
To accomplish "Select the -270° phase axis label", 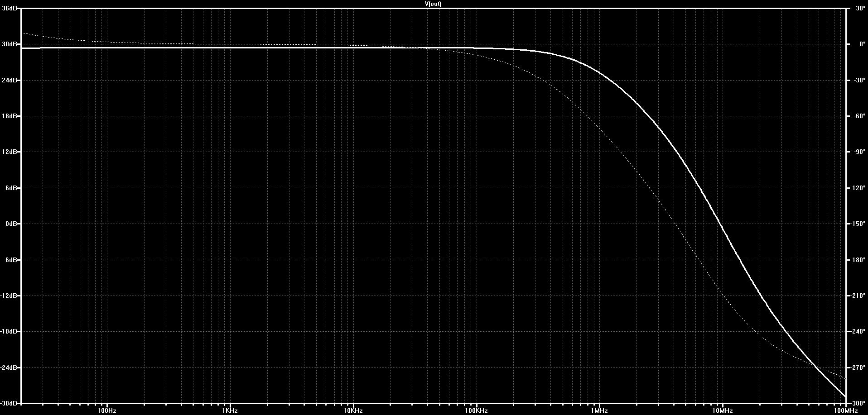I will coord(857,367).
